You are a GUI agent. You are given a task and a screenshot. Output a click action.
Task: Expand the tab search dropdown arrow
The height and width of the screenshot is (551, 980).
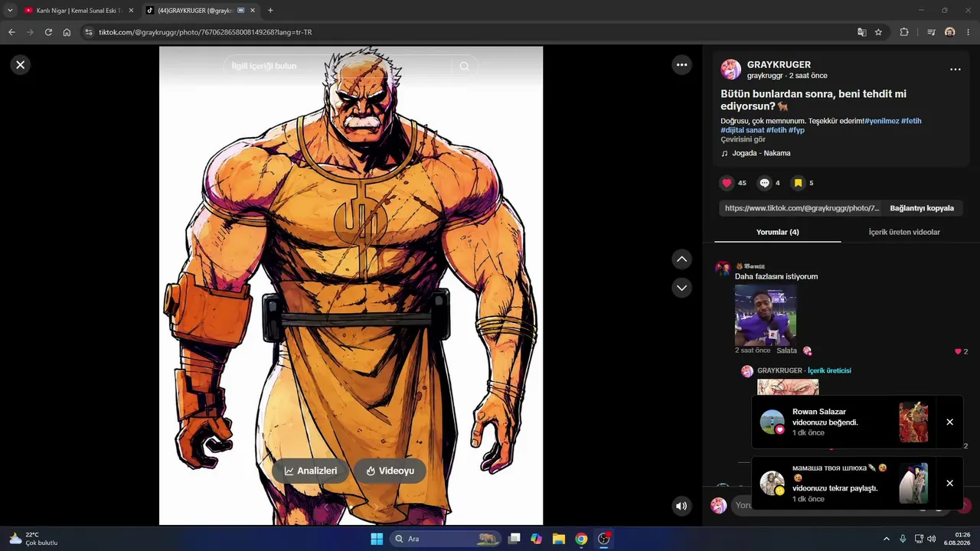pos(10,11)
